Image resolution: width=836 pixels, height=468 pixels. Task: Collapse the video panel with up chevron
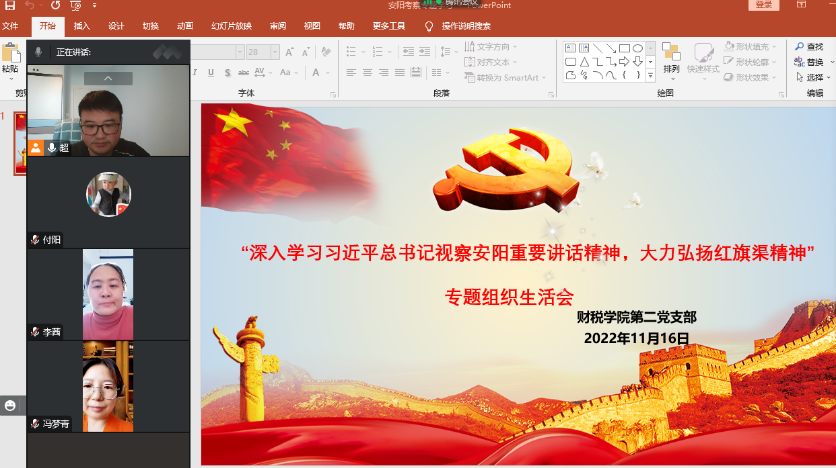tap(107, 78)
